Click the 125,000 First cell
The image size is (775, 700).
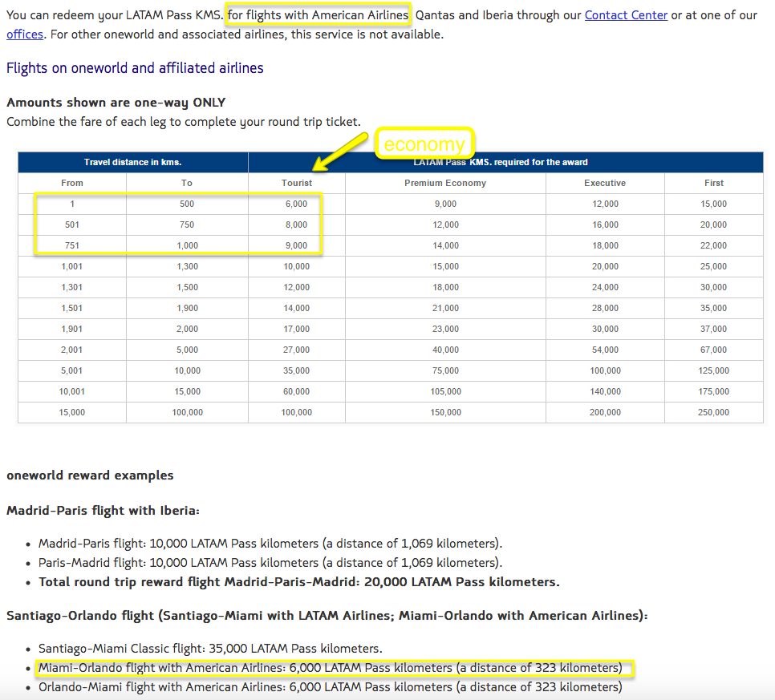pyautogui.click(x=714, y=370)
